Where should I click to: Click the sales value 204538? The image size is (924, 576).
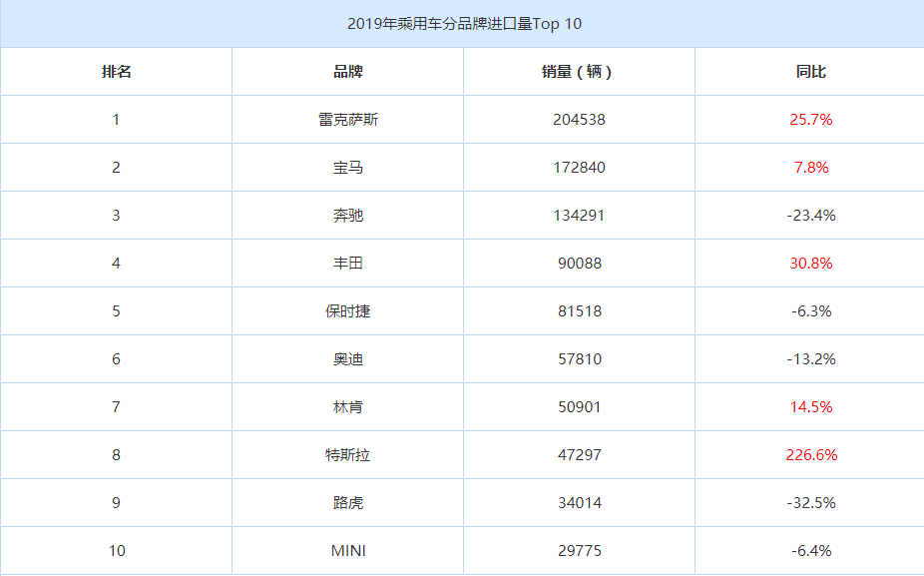point(579,120)
